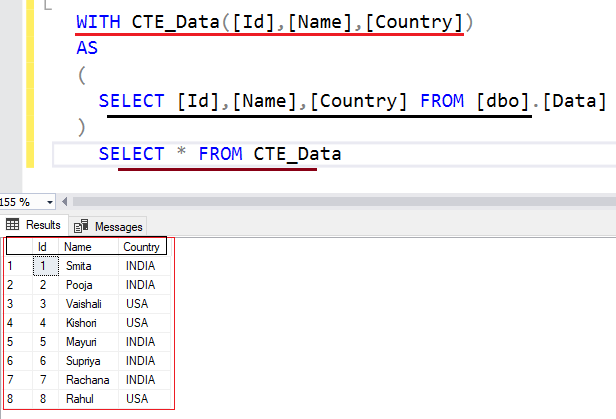The height and width of the screenshot is (419, 616).
Task: Select row header of Rahul's row
Action: (x=19, y=399)
